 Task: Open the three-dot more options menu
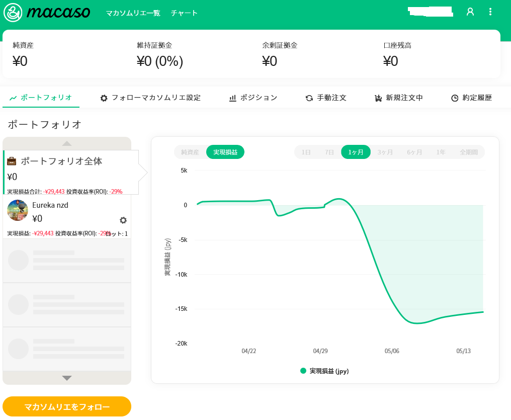(x=490, y=12)
